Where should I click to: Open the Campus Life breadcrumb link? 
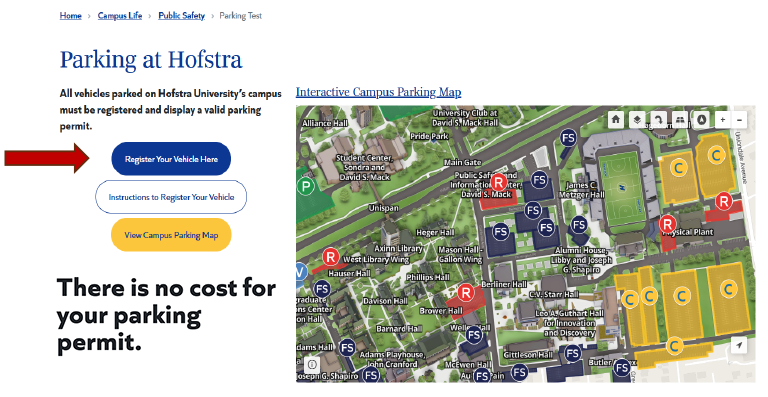coord(120,16)
